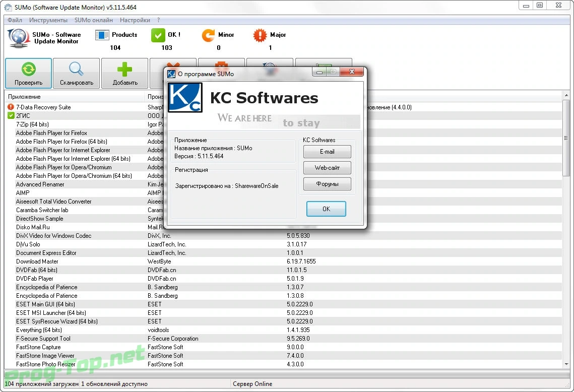Select the AIMP application row
Screen dimensions: 574x392
[x=284, y=193]
